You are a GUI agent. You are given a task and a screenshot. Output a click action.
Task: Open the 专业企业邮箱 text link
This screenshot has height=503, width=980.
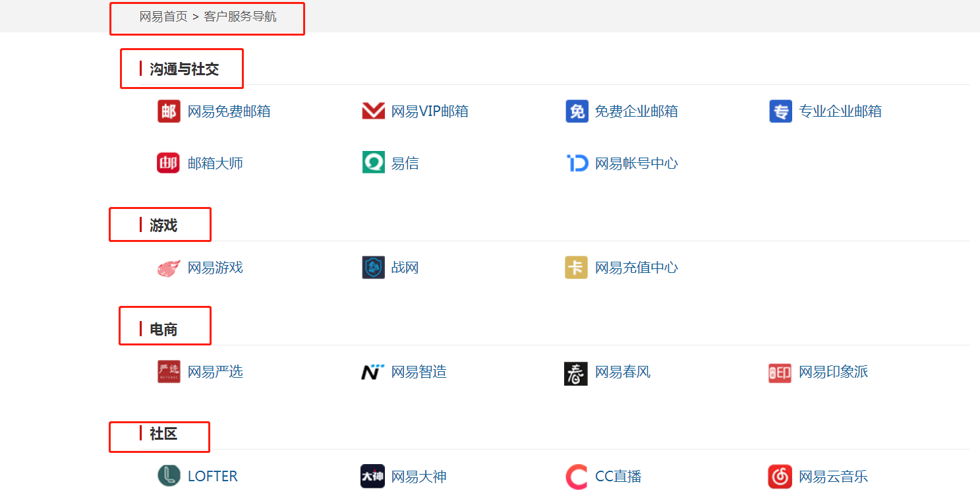tap(840, 111)
